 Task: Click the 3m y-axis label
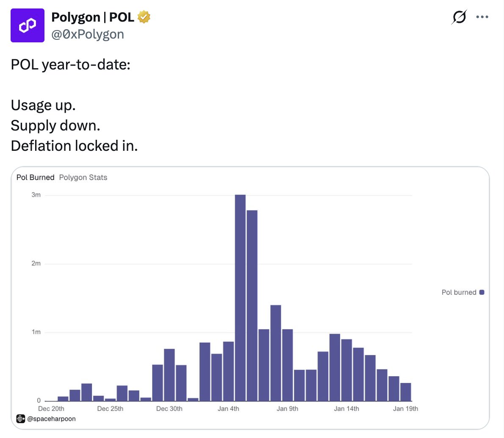36,195
